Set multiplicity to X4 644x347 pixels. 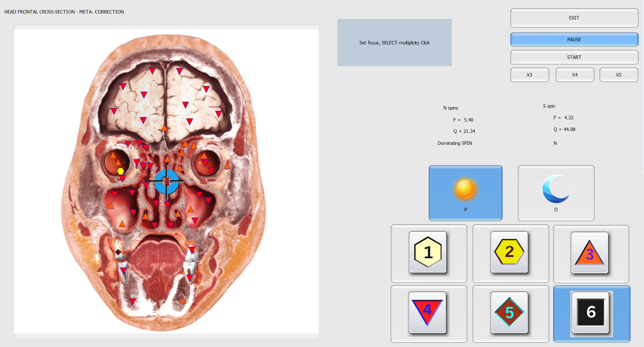pos(575,75)
